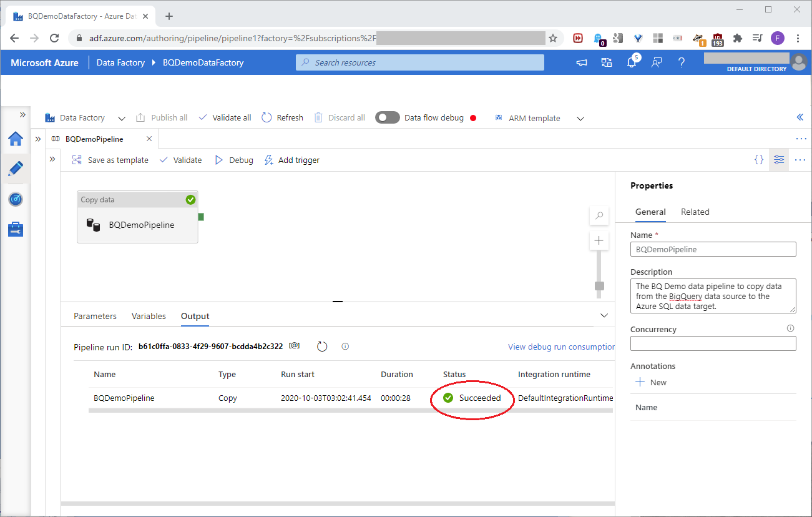Expand the Factory Resources pane

click(x=37, y=139)
